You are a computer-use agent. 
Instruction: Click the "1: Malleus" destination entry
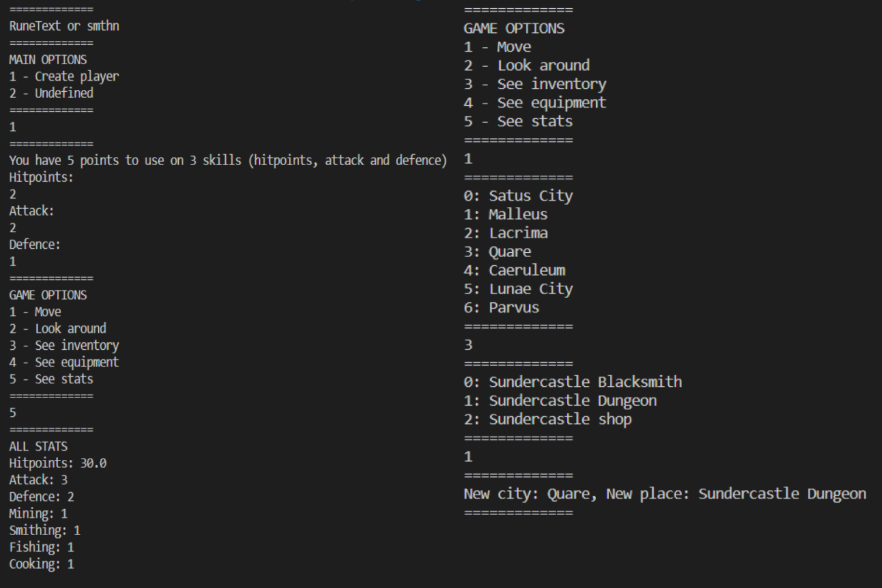tap(506, 215)
